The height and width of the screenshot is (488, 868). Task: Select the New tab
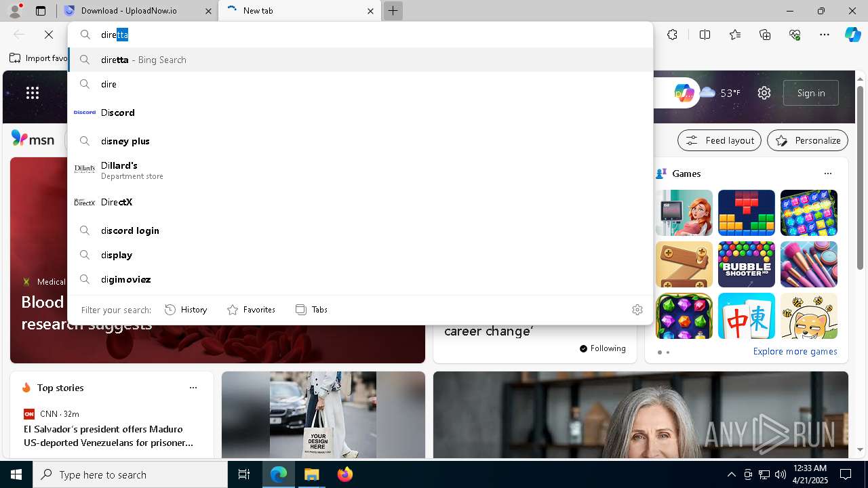tap(301, 11)
